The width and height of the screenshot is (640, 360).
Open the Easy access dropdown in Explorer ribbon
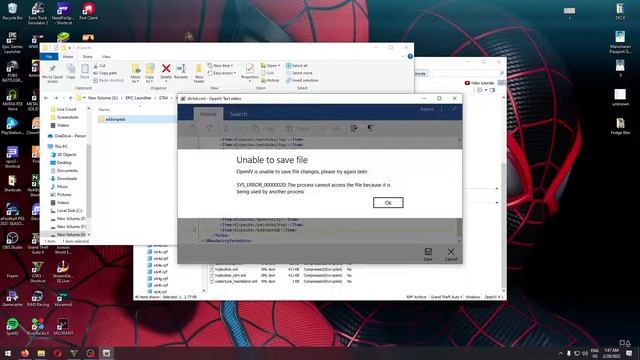click(222, 73)
